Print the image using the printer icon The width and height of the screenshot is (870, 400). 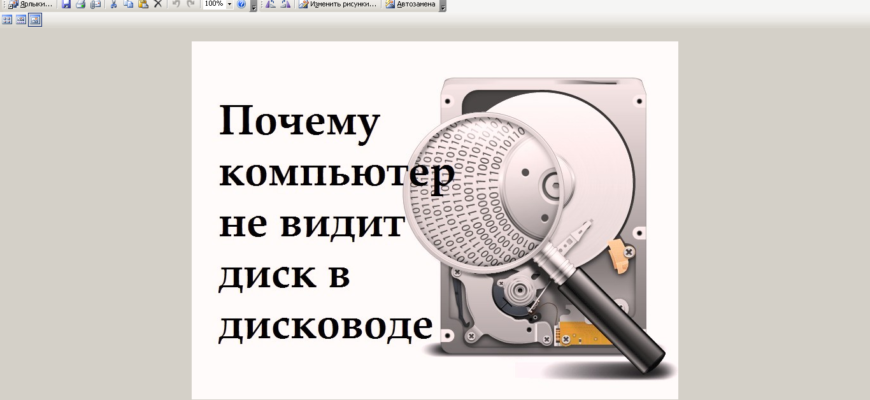(80, 4)
